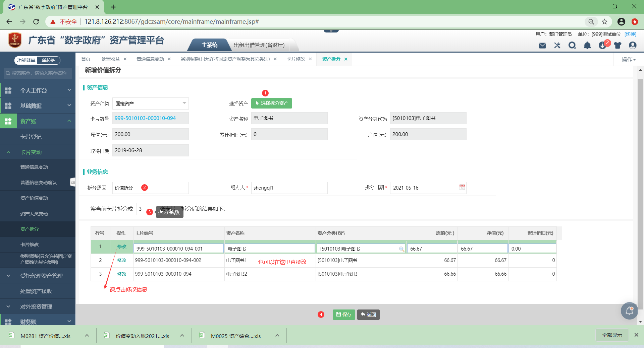Expand the 对外投资管理 menu
Viewport: 644px width, 348px height.
8,306
